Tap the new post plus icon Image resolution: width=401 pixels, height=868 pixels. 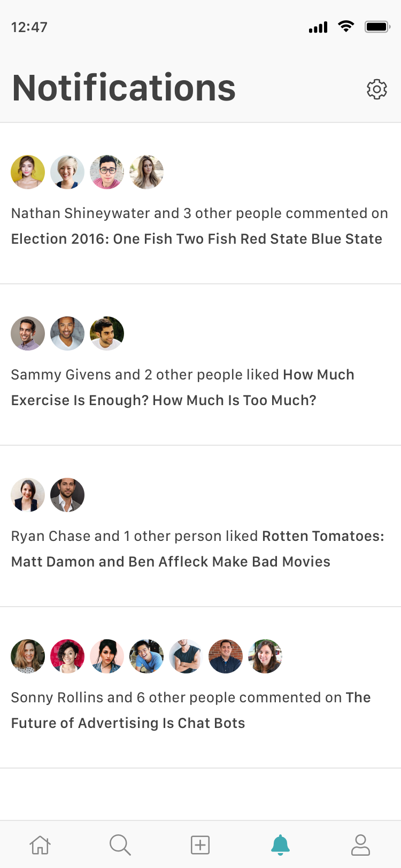tap(200, 845)
